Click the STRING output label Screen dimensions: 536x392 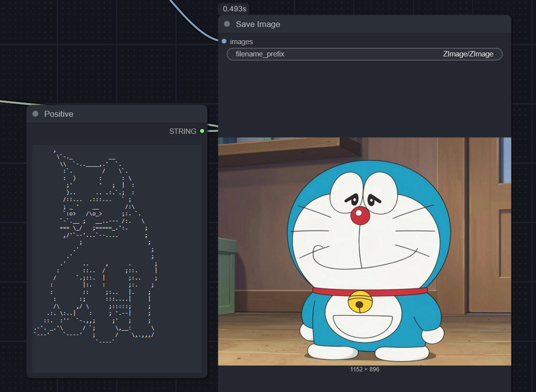coord(182,131)
